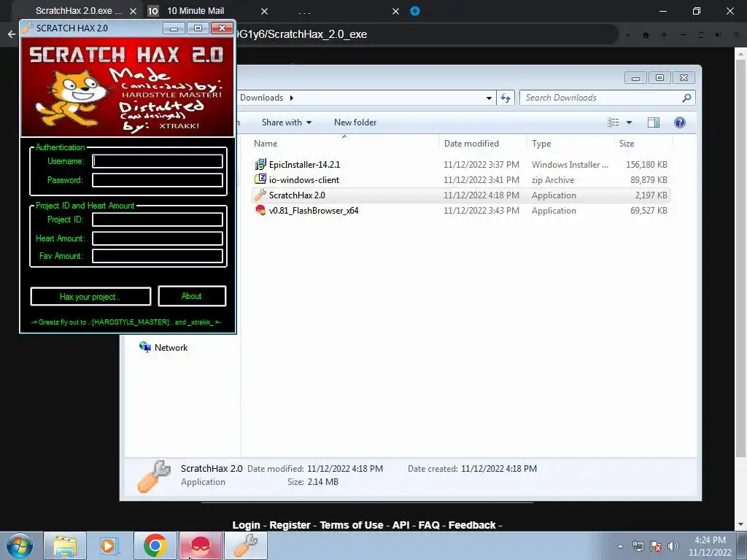Click the search magnifier icon in Explorer
This screenshot has width=747, height=560.
[x=686, y=98]
